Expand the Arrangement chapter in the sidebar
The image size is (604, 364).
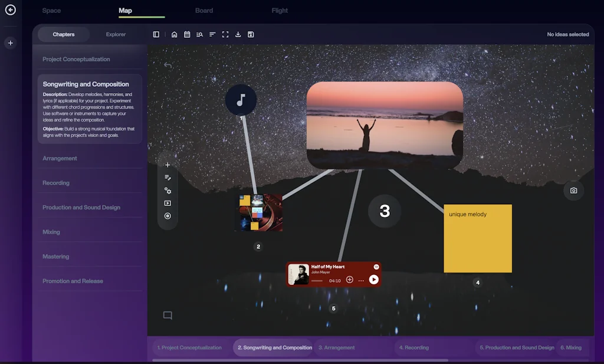[x=60, y=158]
